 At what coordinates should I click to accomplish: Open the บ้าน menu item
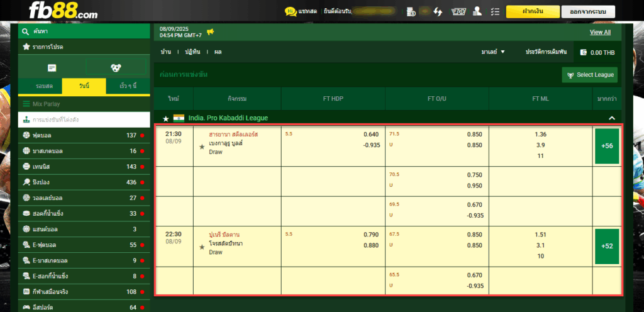coord(166,52)
